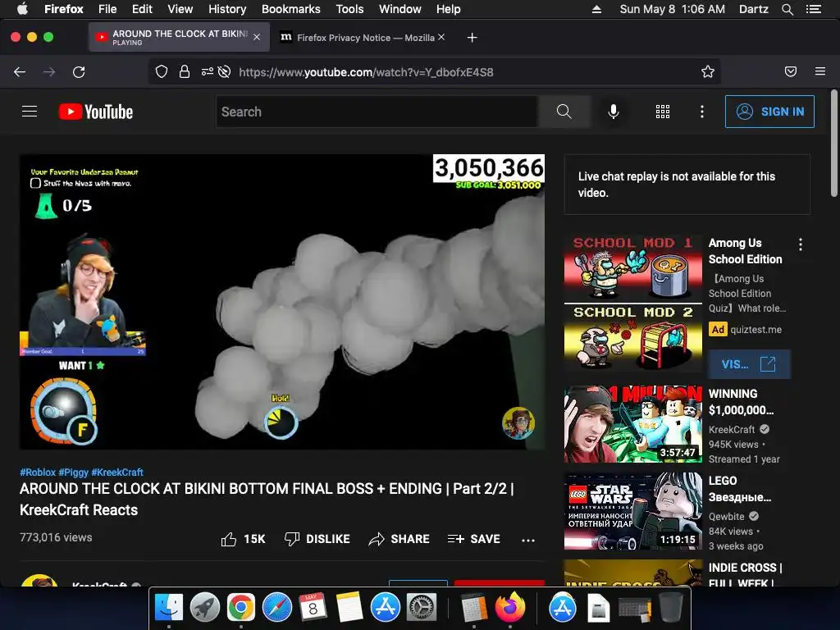Open Finder from the dock
This screenshot has width=840, height=630.
pyautogui.click(x=169, y=608)
